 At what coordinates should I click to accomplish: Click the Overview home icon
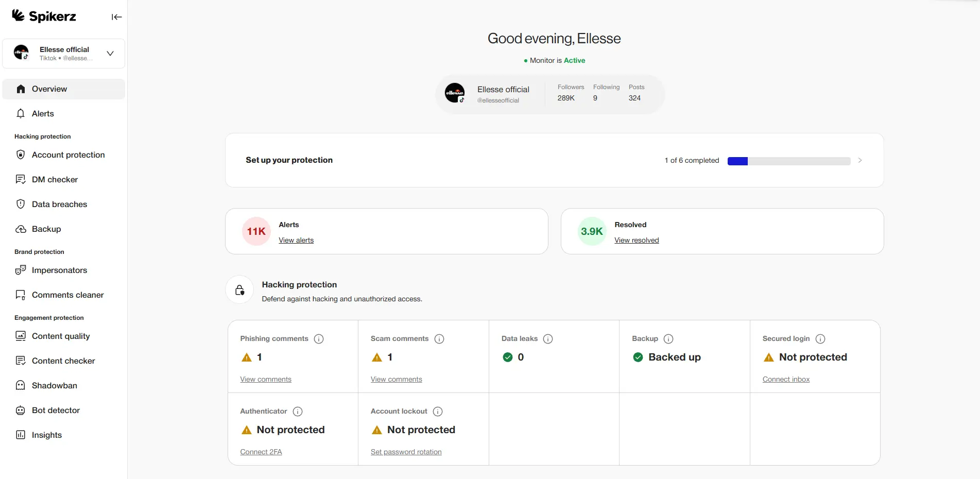tap(21, 89)
